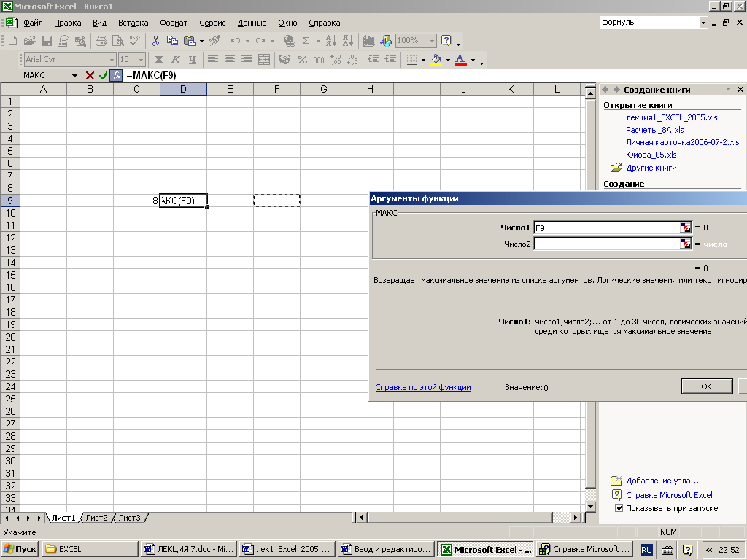Open the Данные menu
This screenshot has height=560, width=747.
[252, 23]
